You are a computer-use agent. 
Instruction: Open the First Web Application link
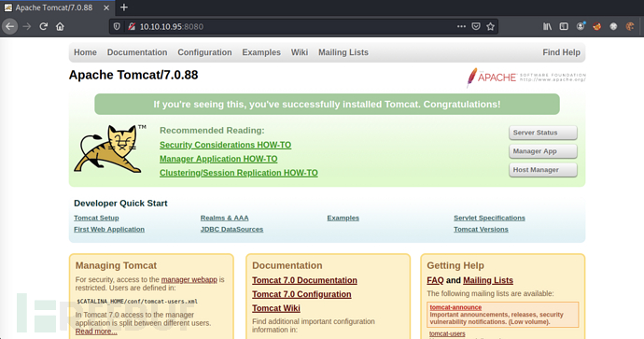point(109,230)
